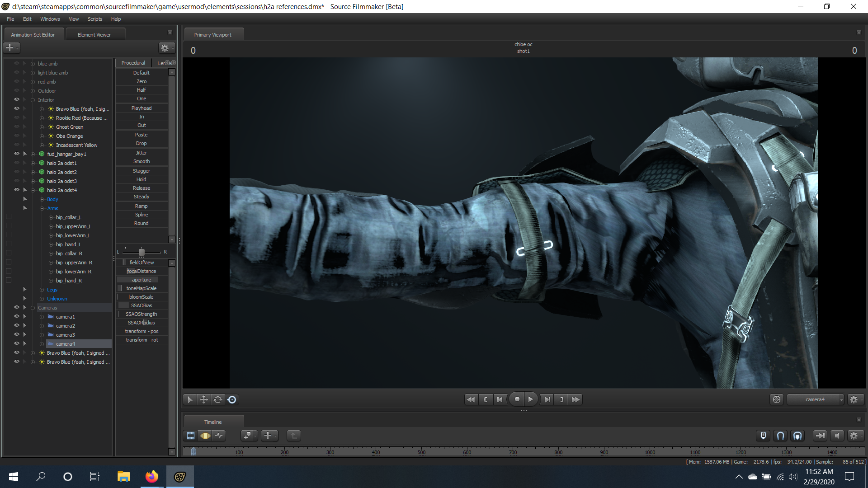This screenshot has width=868, height=488.
Task: Click the timeline up-level arrow button
Action: tap(294, 436)
